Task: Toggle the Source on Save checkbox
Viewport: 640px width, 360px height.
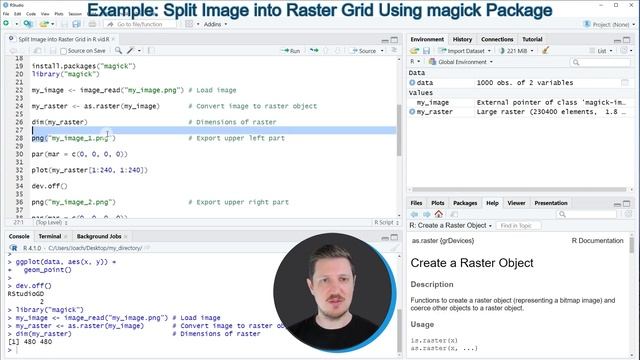Action: coord(63,51)
